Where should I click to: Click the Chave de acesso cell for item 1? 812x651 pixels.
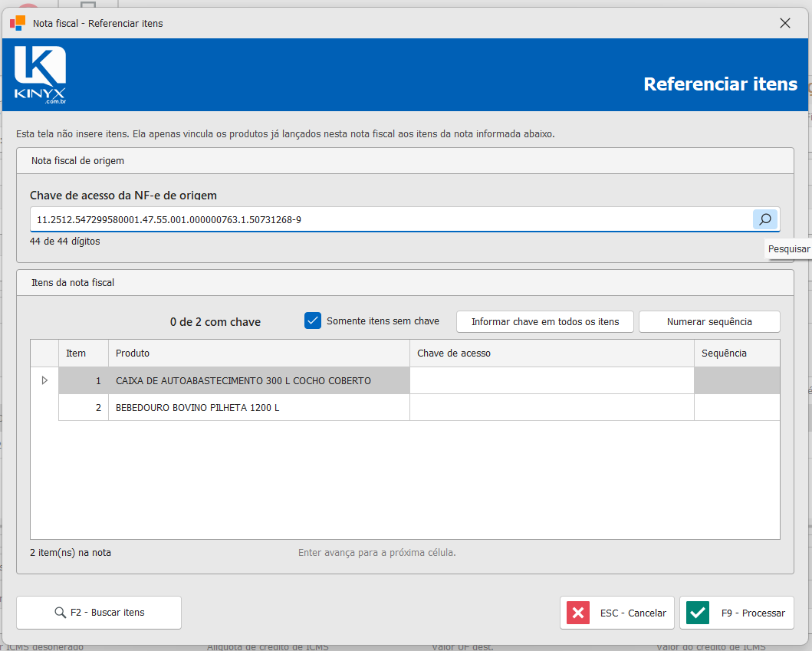coord(552,380)
